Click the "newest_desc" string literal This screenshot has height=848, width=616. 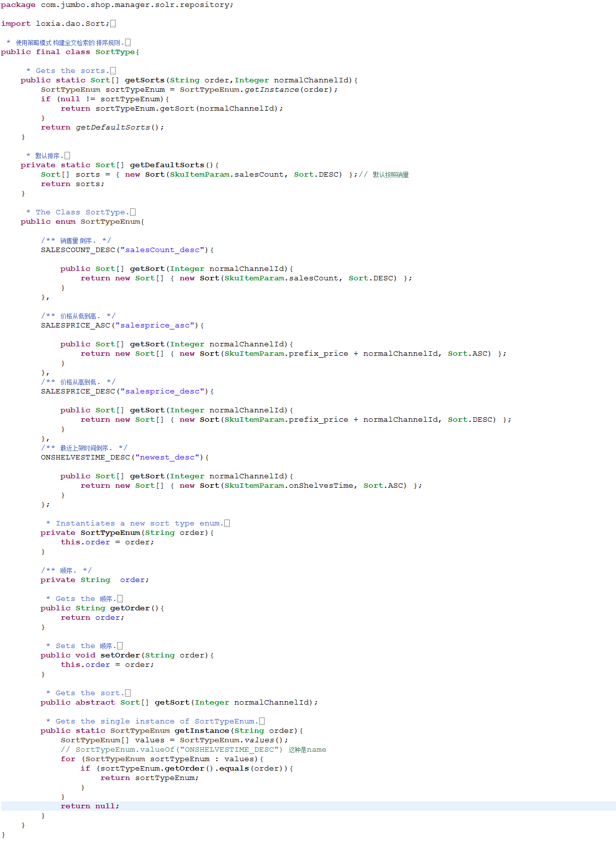point(167,457)
